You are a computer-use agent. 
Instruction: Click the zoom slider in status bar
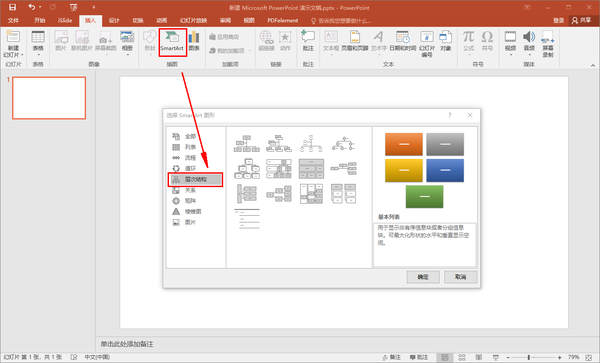click(528, 357)
